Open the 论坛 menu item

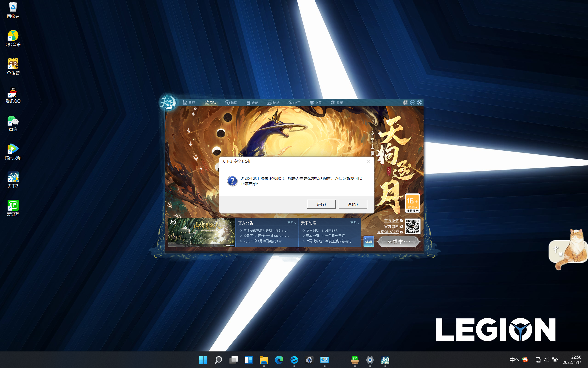tap(273, 103)
